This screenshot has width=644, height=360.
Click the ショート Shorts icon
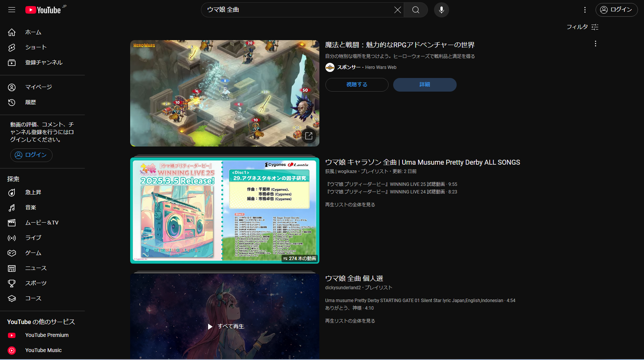pyautogui.click(x=12, y=47)
